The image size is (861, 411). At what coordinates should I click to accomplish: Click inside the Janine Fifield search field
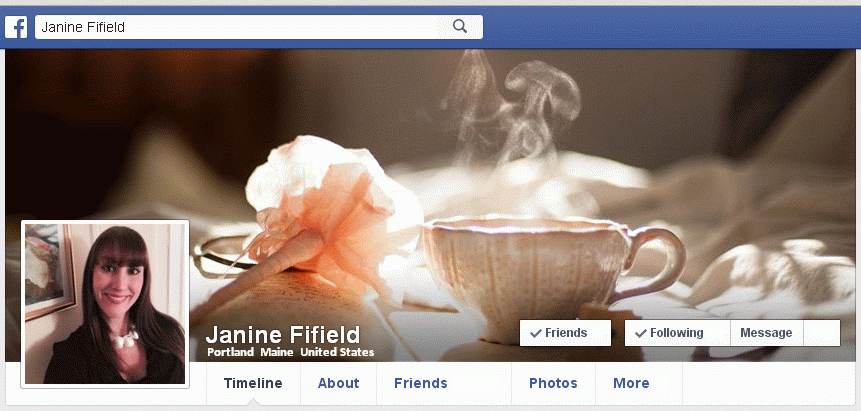pos(259,27)
